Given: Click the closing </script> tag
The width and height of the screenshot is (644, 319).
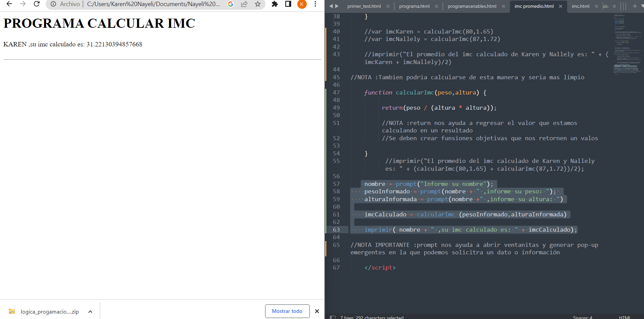Looking at the screenshot, I should (380, 268).
